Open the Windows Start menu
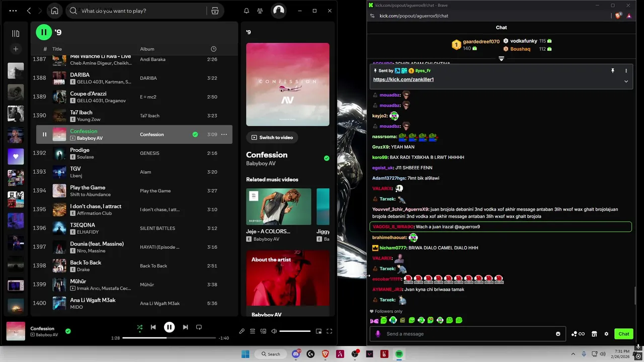 click(245, 354)
